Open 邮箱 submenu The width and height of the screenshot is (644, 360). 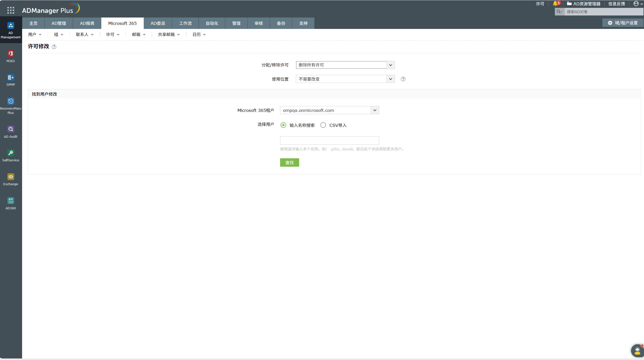pyautogui.click(x=139, y=35)
